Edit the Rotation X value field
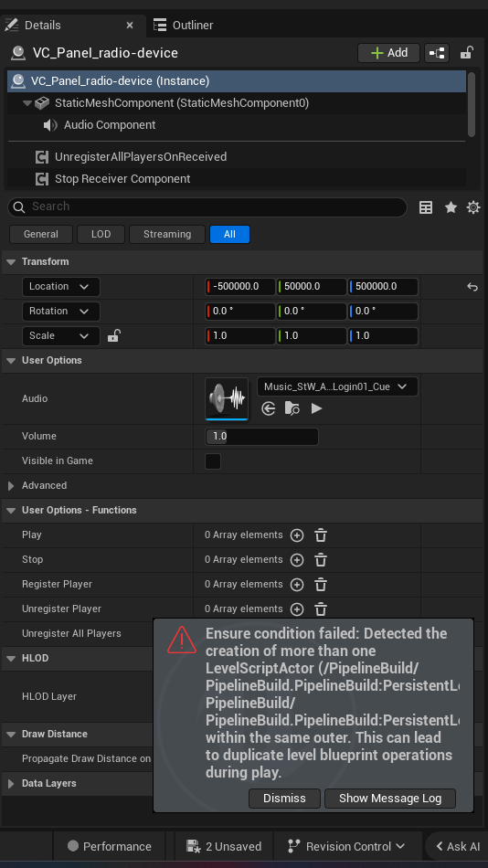Image resolution: width=488 pixels, height=868 pixels. [240, 311]
